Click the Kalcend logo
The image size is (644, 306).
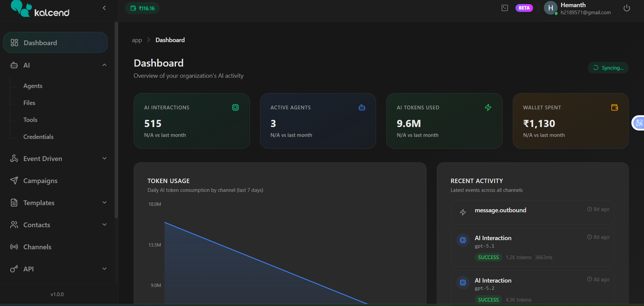40,8
